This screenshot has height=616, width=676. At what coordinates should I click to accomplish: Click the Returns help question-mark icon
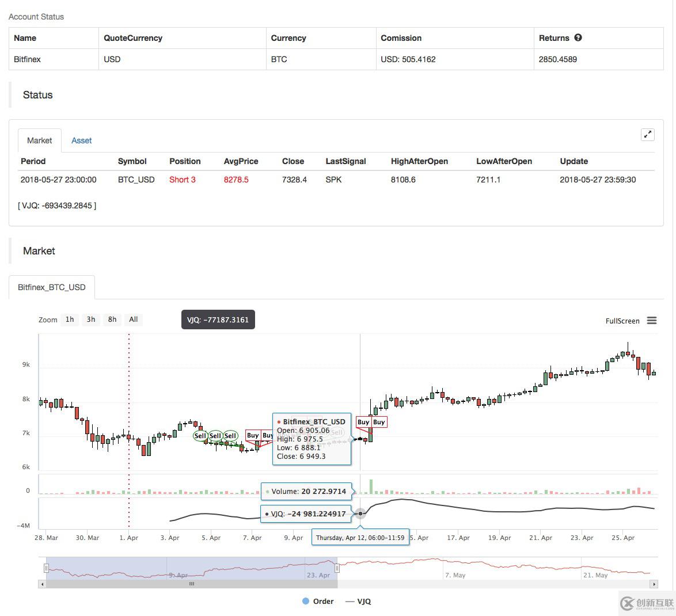pos(578,37)
